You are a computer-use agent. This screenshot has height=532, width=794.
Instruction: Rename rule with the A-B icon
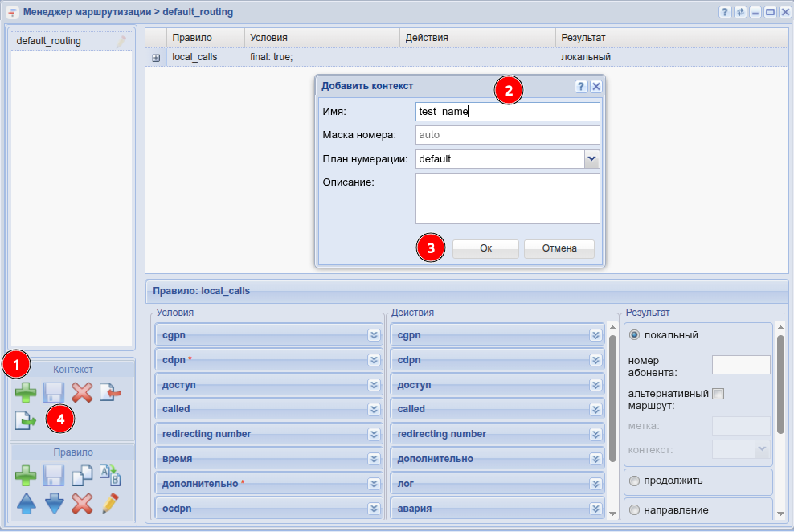coord(110,475)
